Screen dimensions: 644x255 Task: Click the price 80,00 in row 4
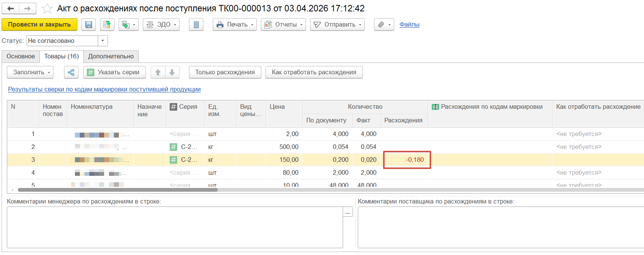[284, 173]
